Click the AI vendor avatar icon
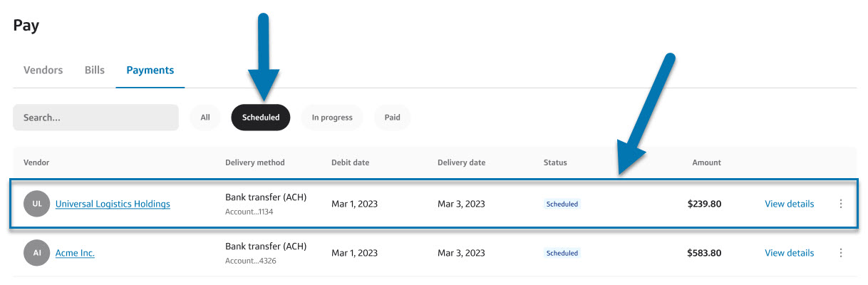The image size is (868, 285). pyautogui.click(x=37, y=253)
